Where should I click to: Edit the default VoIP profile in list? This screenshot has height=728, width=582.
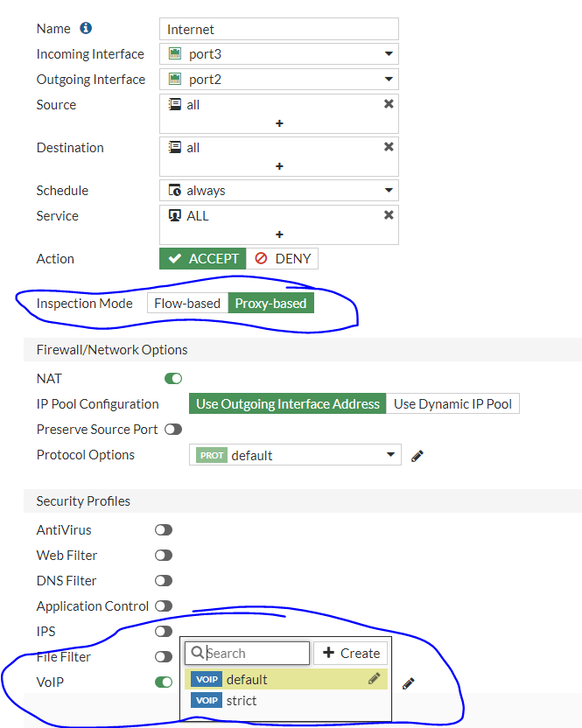375,678
